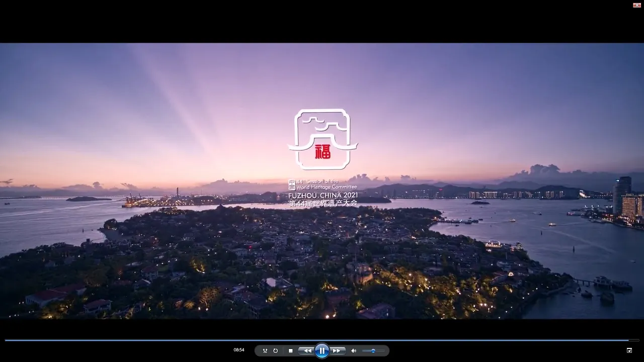The height and width of the screenshot is (362, 644).
Task: Click the rewind previous button
Action: (x=306, y=350)
